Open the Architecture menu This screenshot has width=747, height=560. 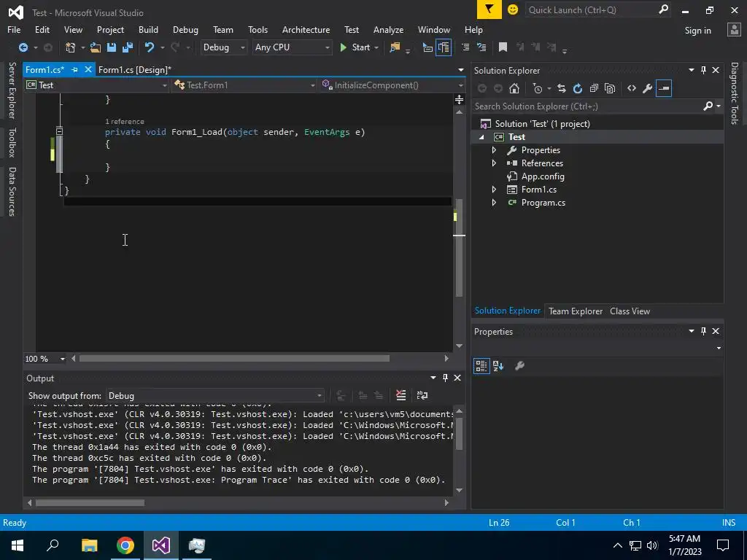[x=306, y=29]
